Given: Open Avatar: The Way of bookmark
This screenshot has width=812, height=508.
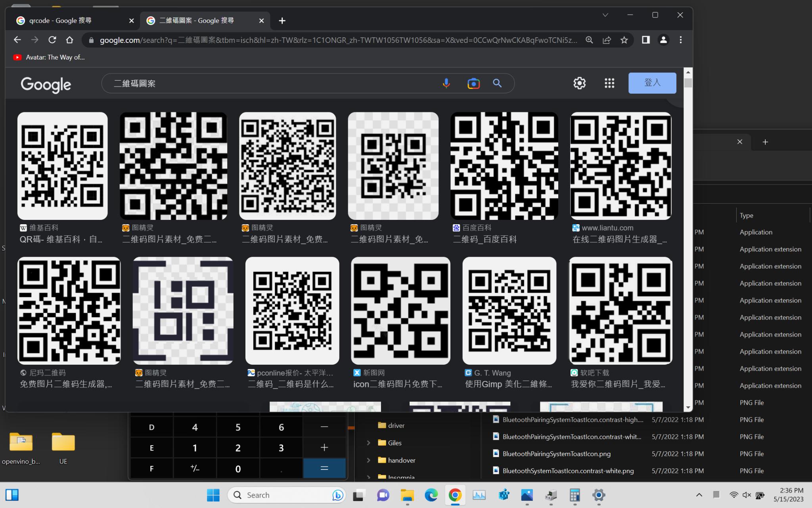Looking at the screenshot, I should [x=49, y=57].
